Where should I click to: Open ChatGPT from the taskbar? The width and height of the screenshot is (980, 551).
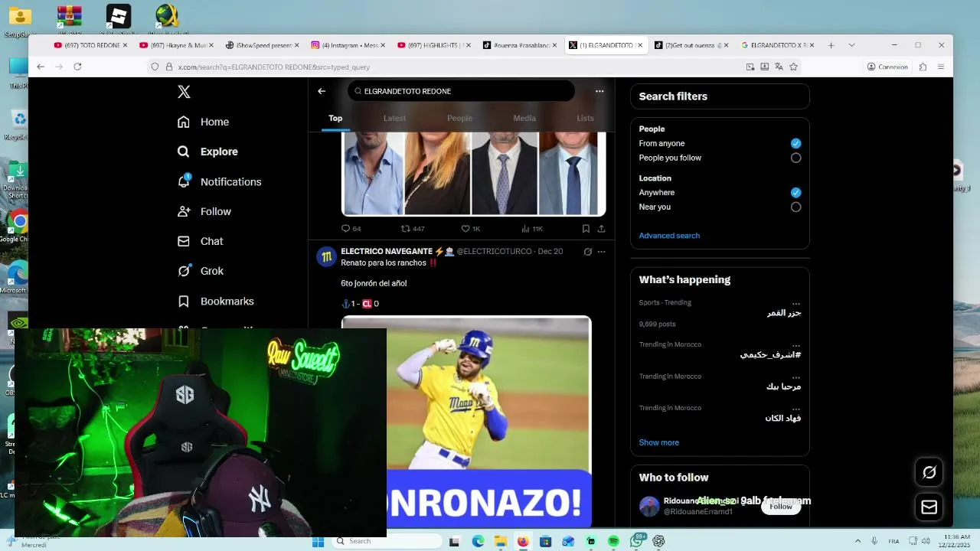[x=658, y=541]
